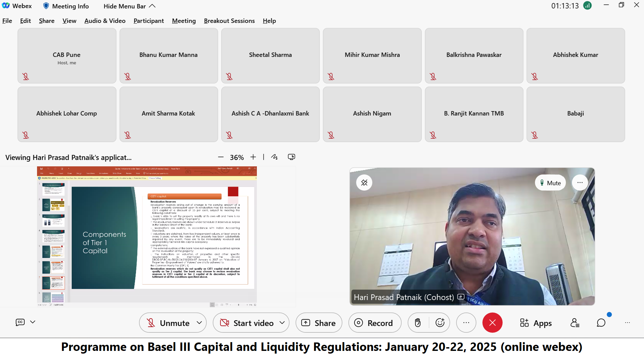The image size is (644, 362).
Task: Open the Breakout Sessions menu
Action: click(229, 21)
